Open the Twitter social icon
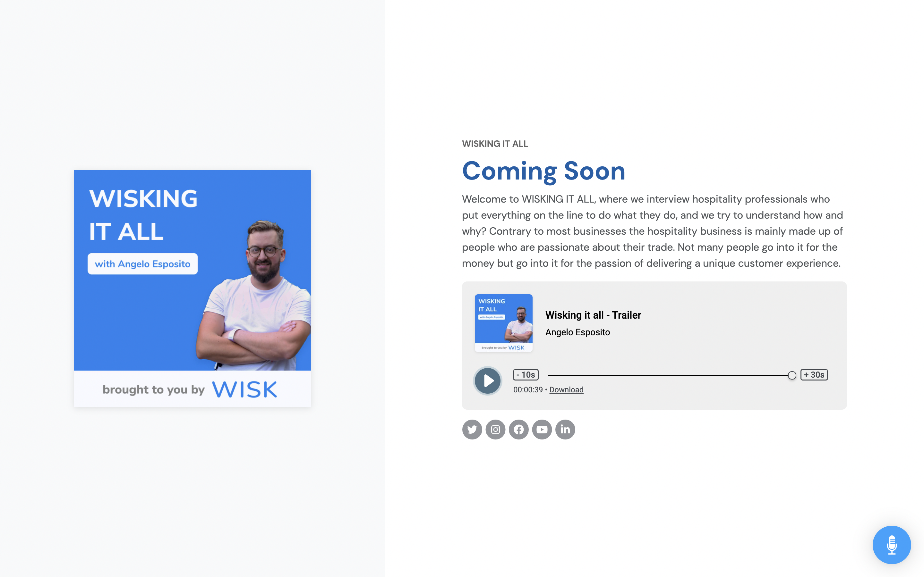Screen dimensions: 924x577 point(472,429)
